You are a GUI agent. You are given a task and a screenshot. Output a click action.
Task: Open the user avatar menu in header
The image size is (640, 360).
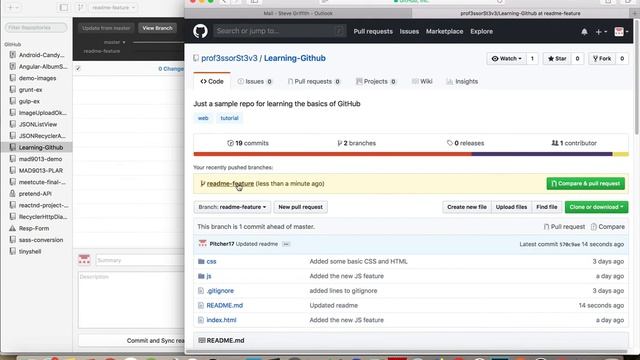621,31
